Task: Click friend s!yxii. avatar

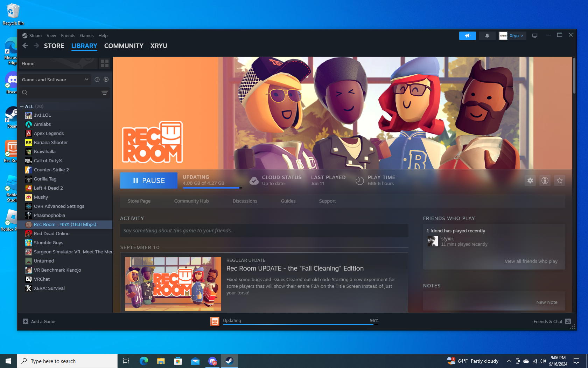Action: click(433, 241)
